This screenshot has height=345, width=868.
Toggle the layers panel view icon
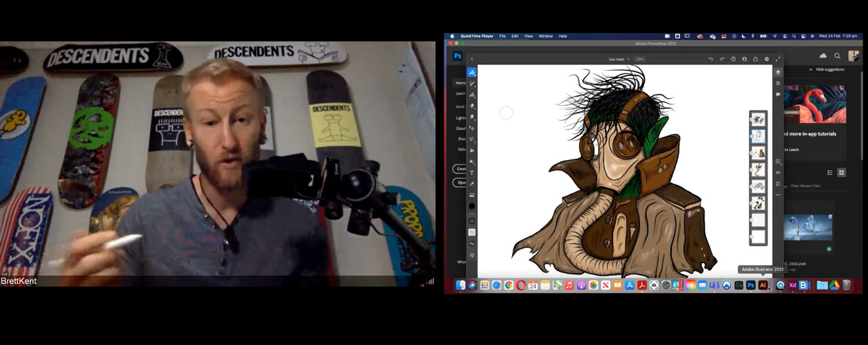pos(778,72)
